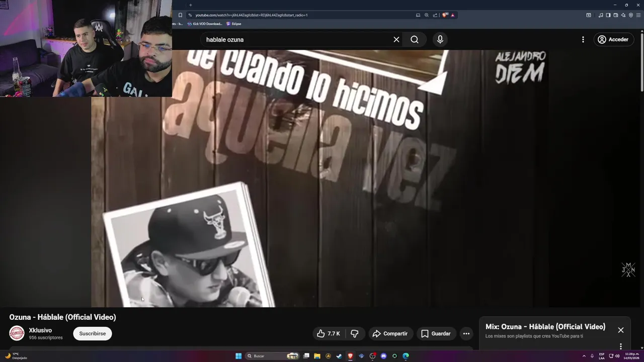The width and height of the screenshot is (644, 362).
Task: Open the Mix panel three-dot options
Action: (x=621, y=346)
